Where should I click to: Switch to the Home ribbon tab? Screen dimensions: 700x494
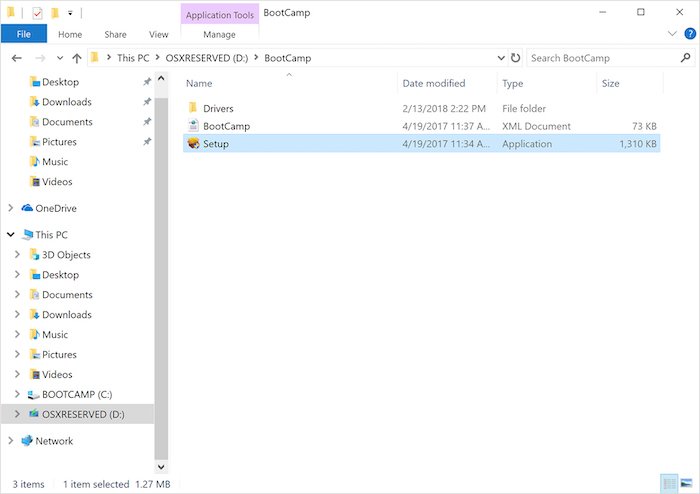click(x=70, y=34)
